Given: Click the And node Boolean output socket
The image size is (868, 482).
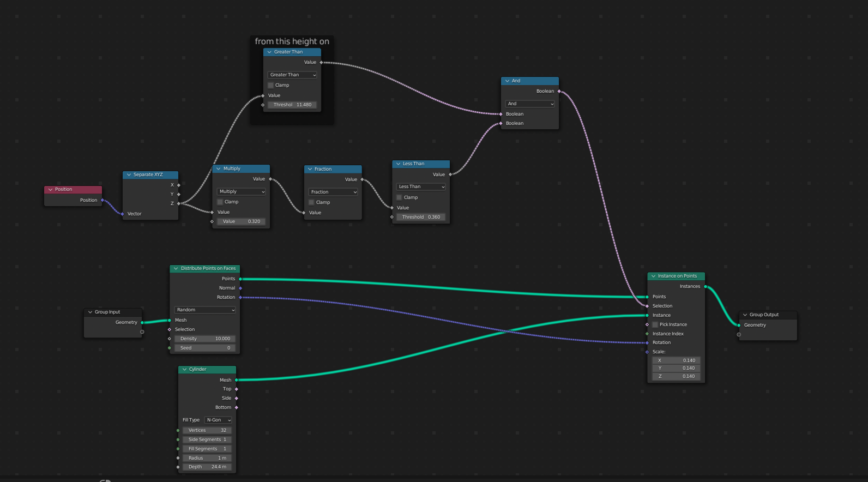Looking at the screenshot, I should 559,92.
